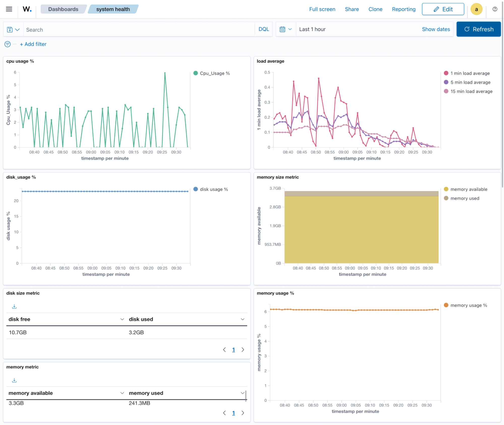This screenshot has width=504, height=425.
Task: Click inside the search input field
Action: click(101, 29)
